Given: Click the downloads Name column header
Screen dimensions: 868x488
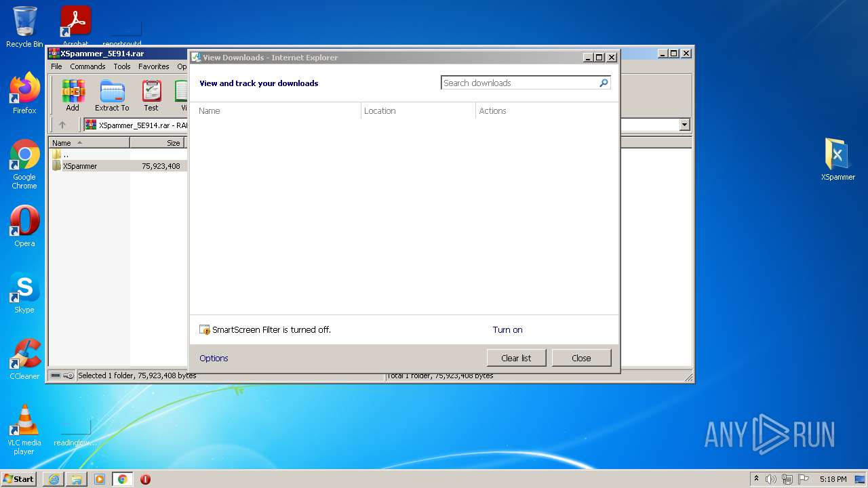Looking at the screenshot, I should pyautogui.click(x=276, y=111).
